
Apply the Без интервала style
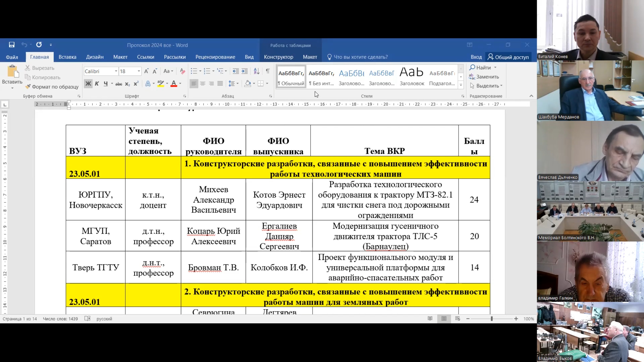coord(321,76)
